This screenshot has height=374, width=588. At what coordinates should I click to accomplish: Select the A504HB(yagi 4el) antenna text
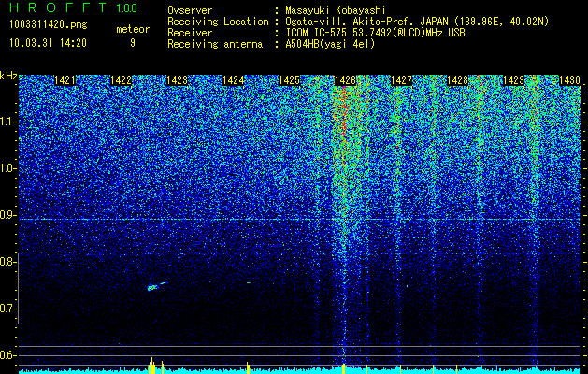click(330, 44)
